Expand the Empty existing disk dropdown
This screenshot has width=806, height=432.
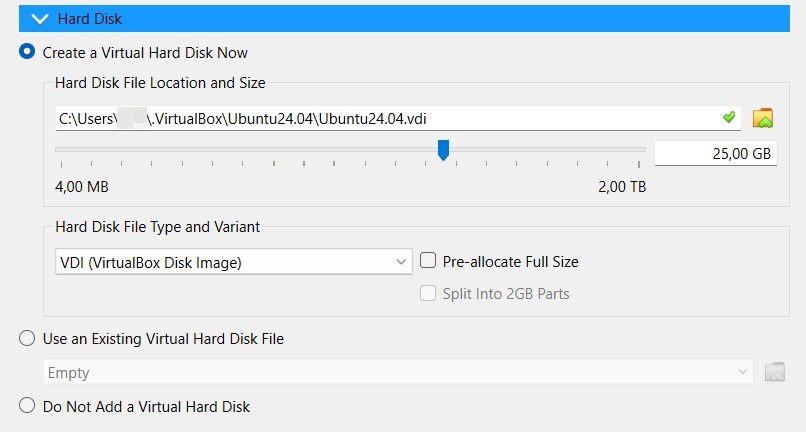click(399, 373)
